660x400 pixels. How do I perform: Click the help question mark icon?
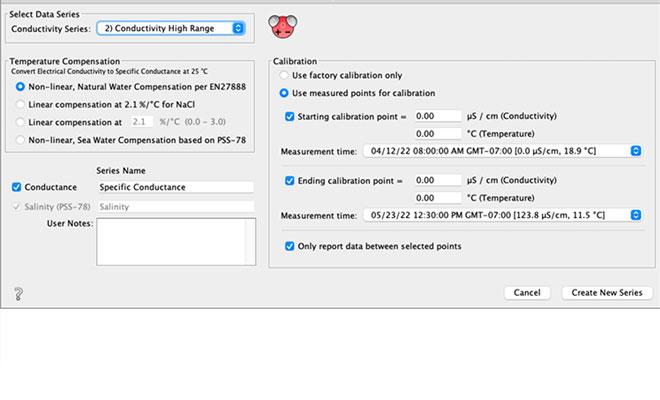click(17, 293)
